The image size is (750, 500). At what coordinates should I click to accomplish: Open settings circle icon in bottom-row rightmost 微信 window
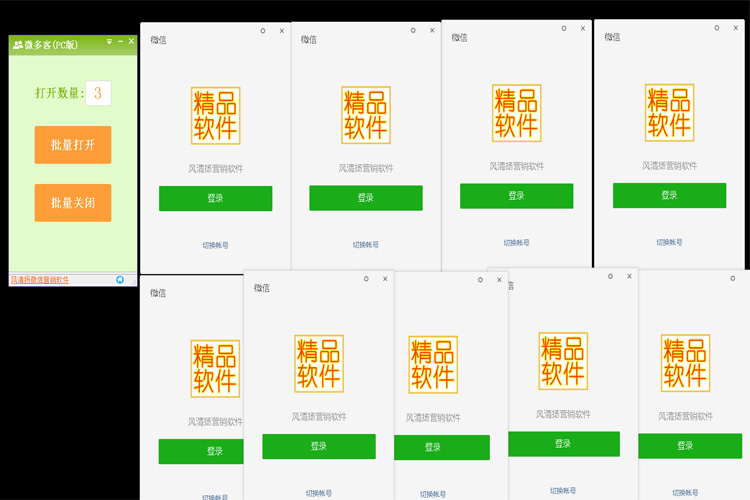(732, 278)
